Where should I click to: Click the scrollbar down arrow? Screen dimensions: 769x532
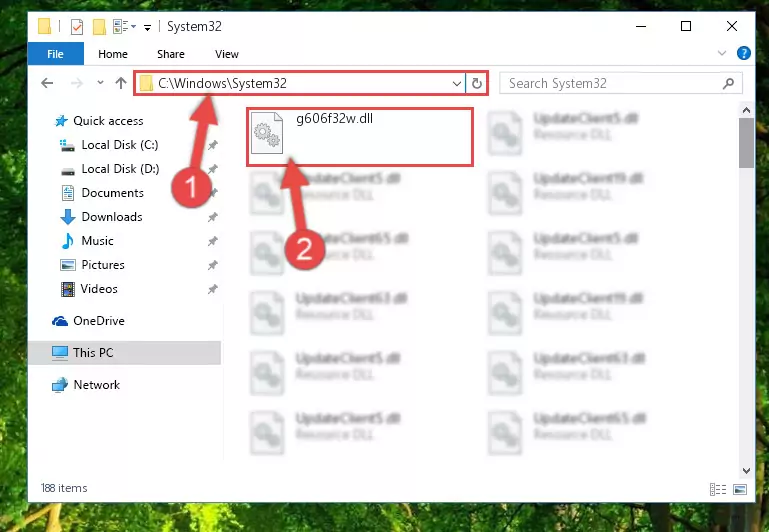pyautogui.click(x=746, y=471)
